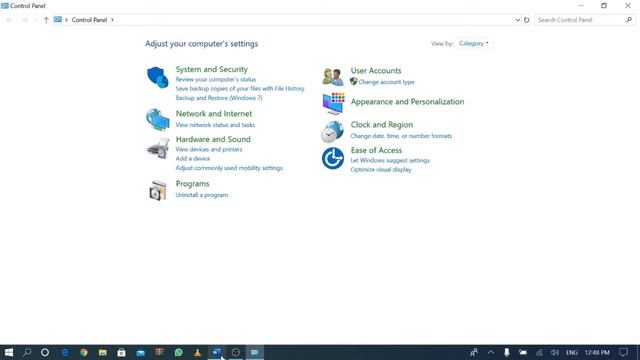Open VLC media player from taskbar
Screen dimensions: 640x360
pyautogui.click(x=198, y=352)
